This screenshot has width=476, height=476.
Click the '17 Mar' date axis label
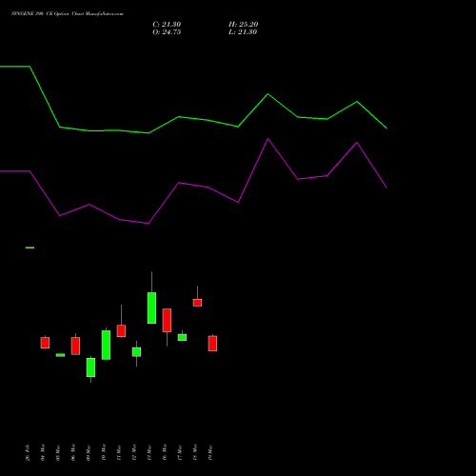click(180, 452)
